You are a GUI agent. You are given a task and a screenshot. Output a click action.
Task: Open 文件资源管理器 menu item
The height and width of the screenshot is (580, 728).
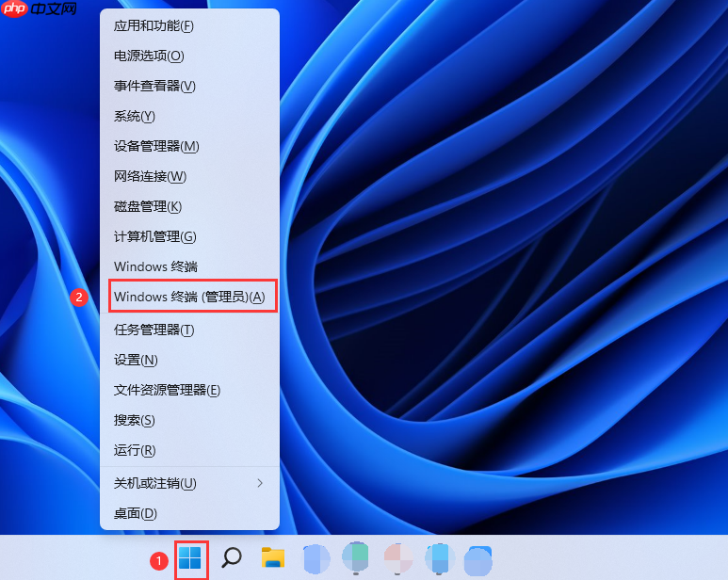(167, 390)
